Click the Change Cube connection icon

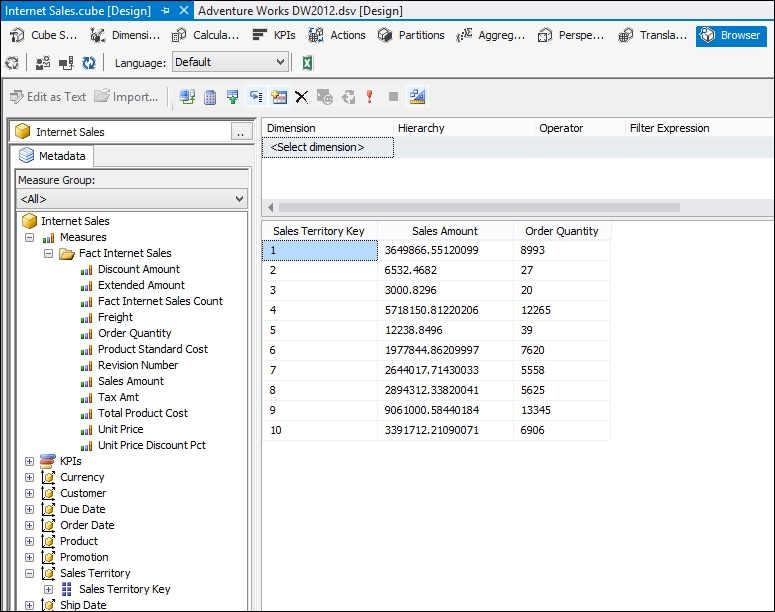[x=187, y=97]
